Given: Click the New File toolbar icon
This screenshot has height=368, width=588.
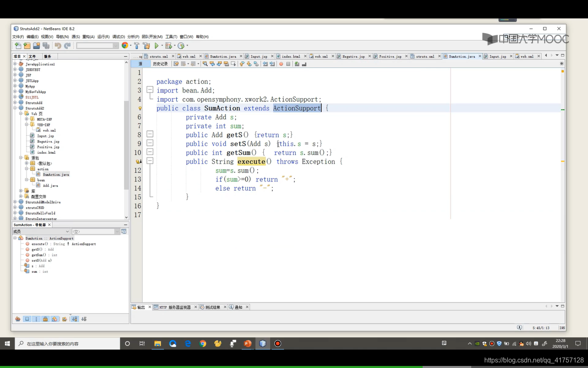Looking at the screenshot, I should (x=18, y=46).
